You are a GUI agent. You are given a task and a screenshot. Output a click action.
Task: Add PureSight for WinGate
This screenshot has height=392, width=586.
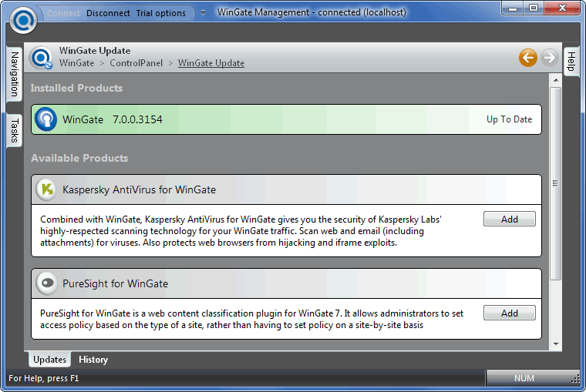pyautogui.click(x=510, y=313)
